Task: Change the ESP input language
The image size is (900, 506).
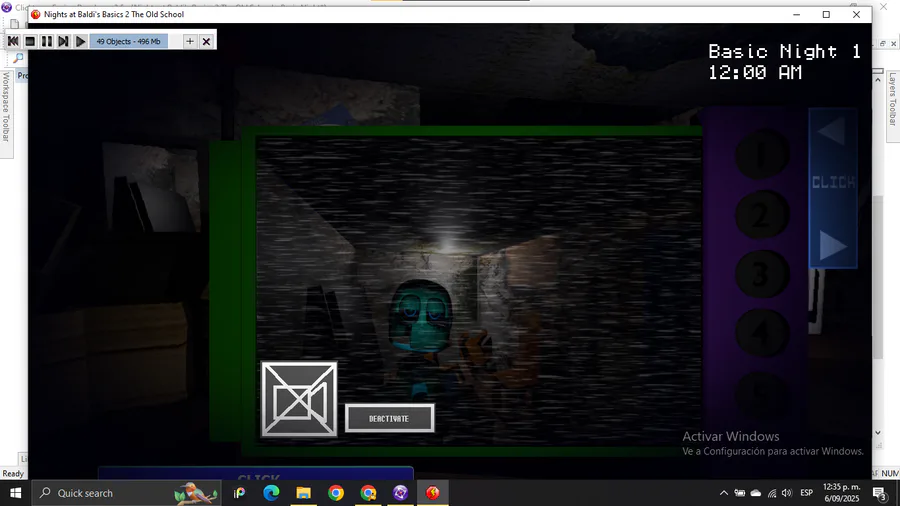Action: pos(806,493)
